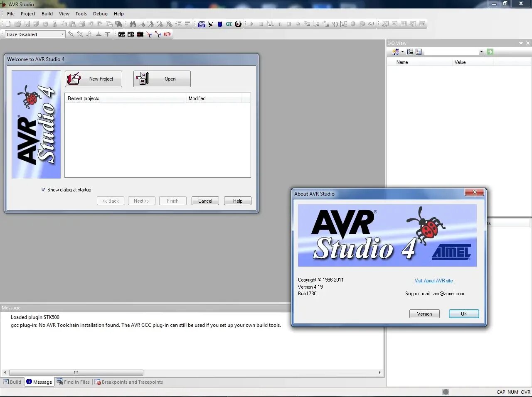The width and height of the screenshot is (532, 397).
Task: Click the black chip with red arrow icon
Action: (140, 34)
